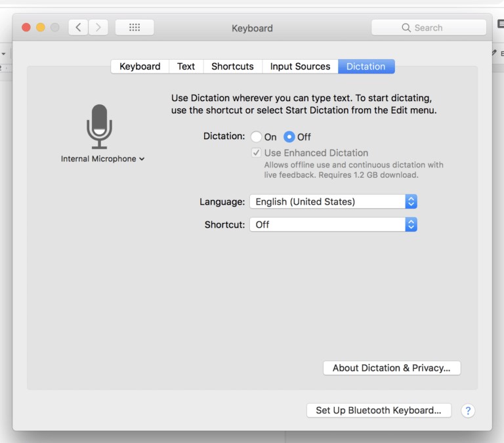Toggle Use Enhanced Dictation checkbox
504x443 pixels.
(256, 153)
